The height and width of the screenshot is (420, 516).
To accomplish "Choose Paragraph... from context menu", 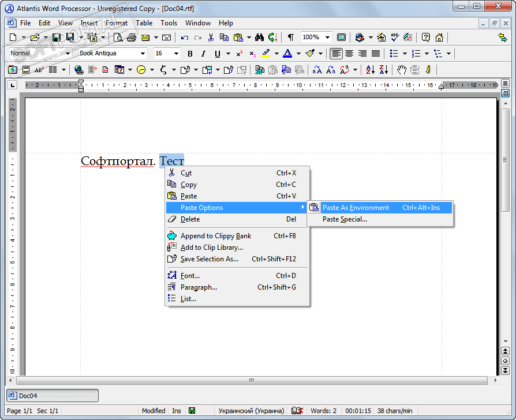I will pyautogui.click(x=237, y=287).
